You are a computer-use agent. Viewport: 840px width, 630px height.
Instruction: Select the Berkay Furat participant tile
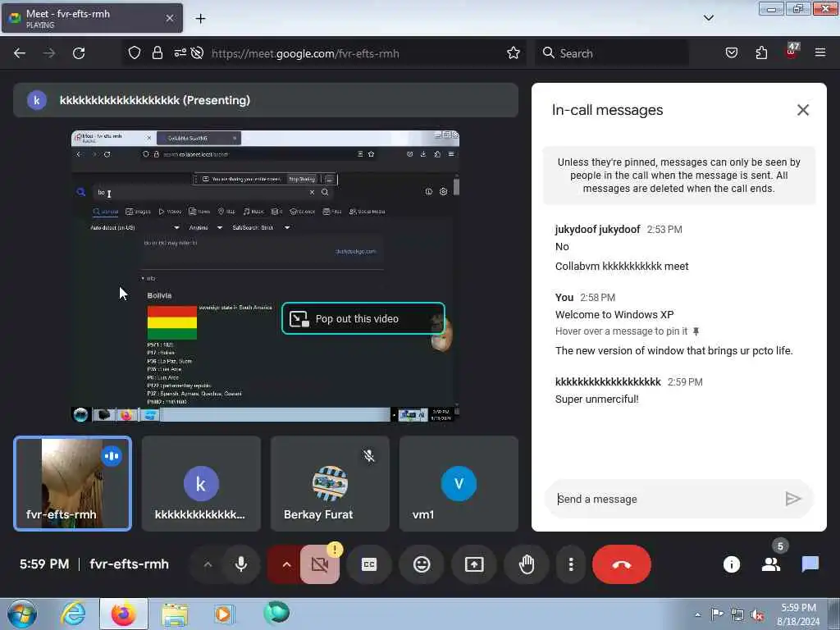(330, 483)
